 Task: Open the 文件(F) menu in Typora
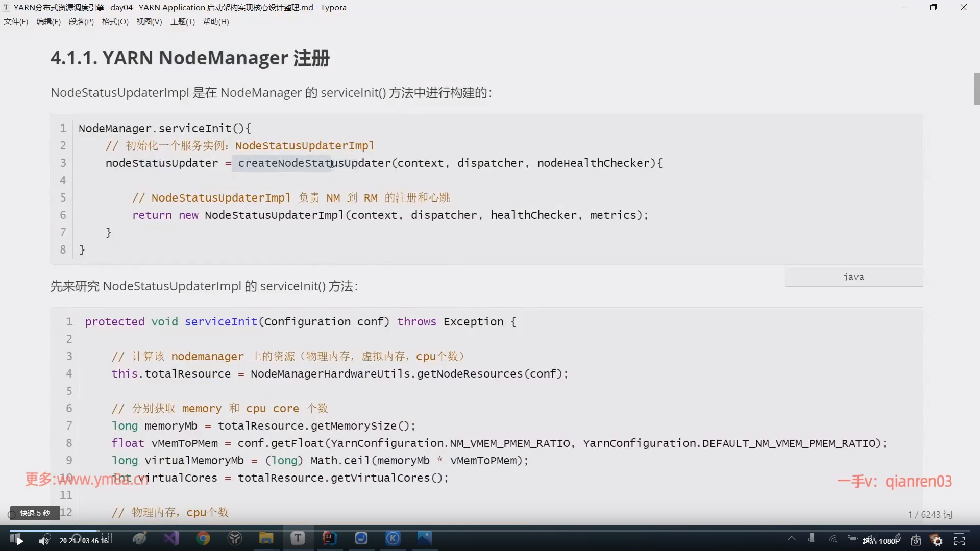point(16,22)
